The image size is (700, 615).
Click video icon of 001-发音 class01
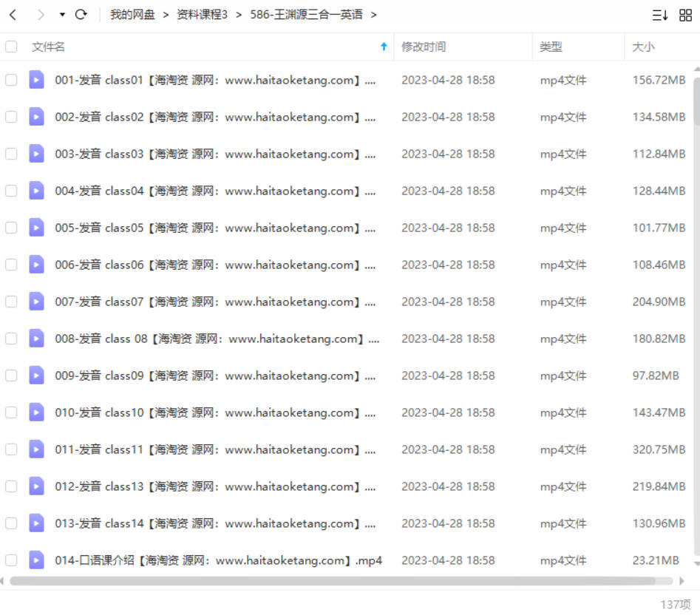pyautogui.click(x=37, y=80)
